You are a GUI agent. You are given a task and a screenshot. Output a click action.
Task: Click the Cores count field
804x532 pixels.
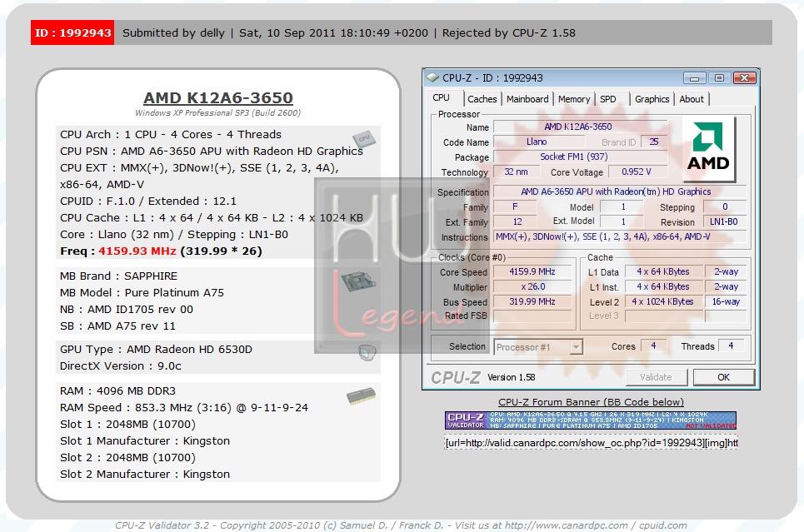(x=653, y=346)
